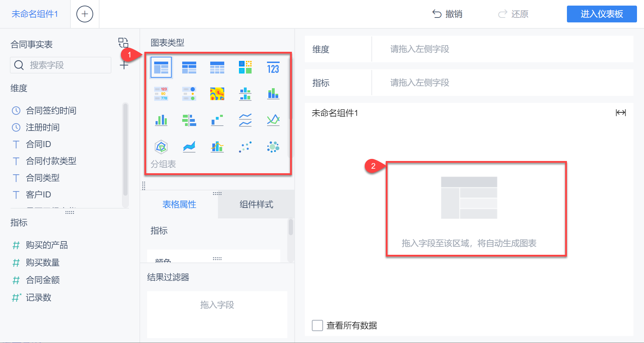Click the table properties panel scrollbar

click(x=290, y=227)
